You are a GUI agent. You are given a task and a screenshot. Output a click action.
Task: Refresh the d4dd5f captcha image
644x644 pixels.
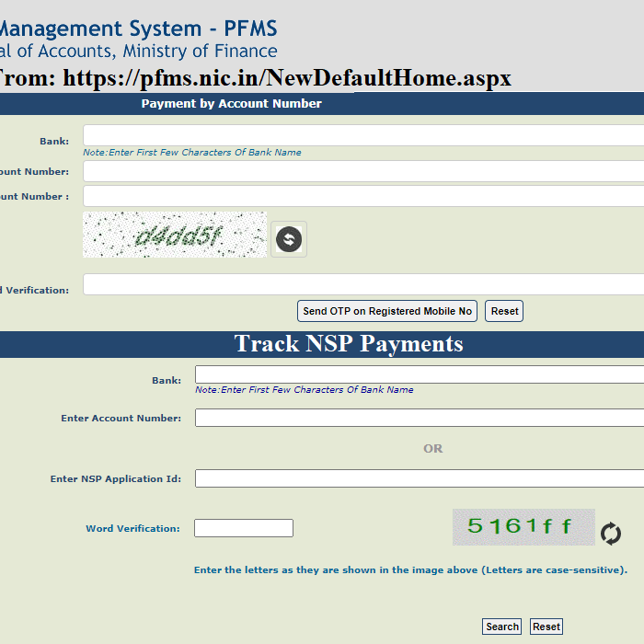(x=289, y=239)
